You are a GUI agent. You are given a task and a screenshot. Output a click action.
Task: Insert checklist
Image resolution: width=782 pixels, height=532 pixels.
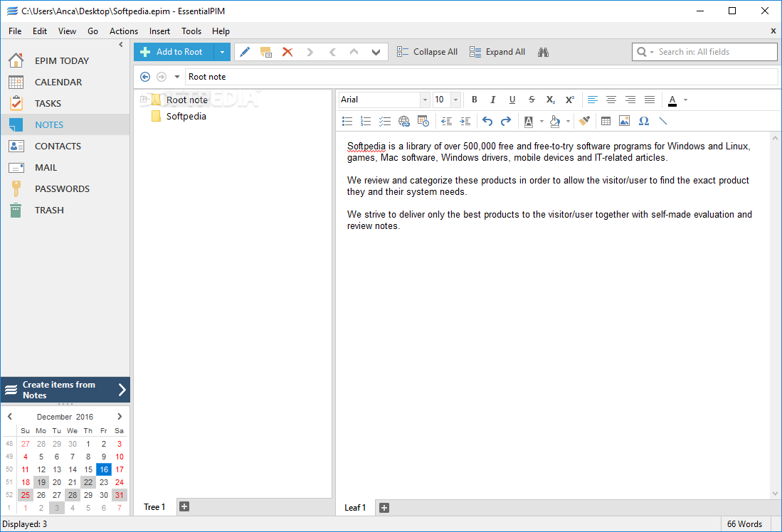coord(384,121)
